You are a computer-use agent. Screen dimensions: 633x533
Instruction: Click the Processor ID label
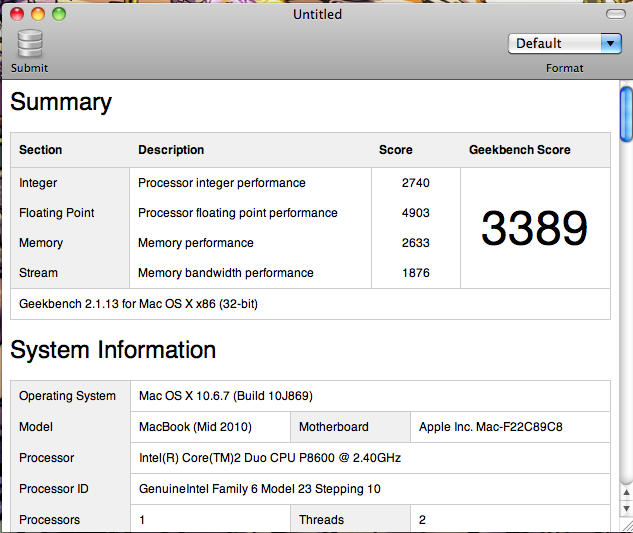(x=54, y=489)
